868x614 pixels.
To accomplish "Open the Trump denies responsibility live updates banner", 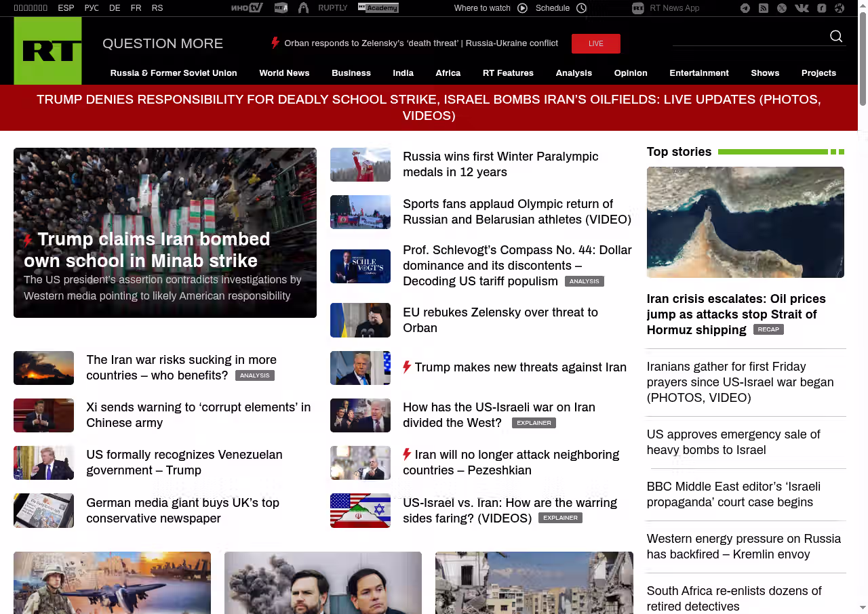I will tap(429, 108).
